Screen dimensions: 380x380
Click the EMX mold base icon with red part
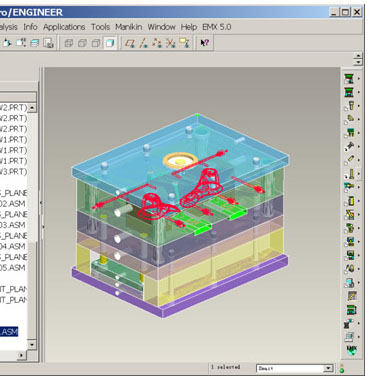pos(349,79)
